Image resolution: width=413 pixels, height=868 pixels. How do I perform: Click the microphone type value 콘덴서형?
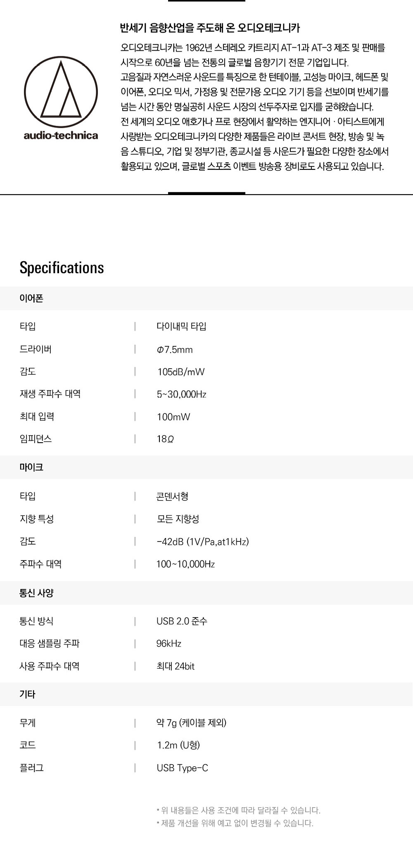click(172, 496)
